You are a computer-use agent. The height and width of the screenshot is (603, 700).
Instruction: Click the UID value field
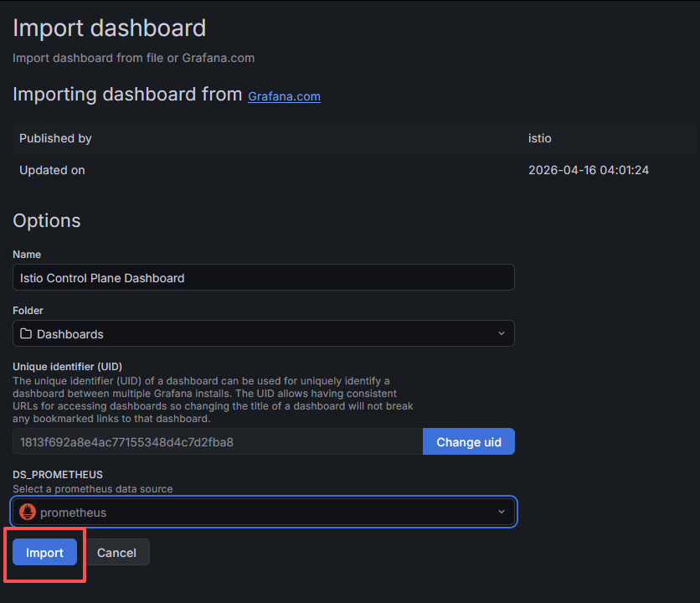(x=218, y=441)
